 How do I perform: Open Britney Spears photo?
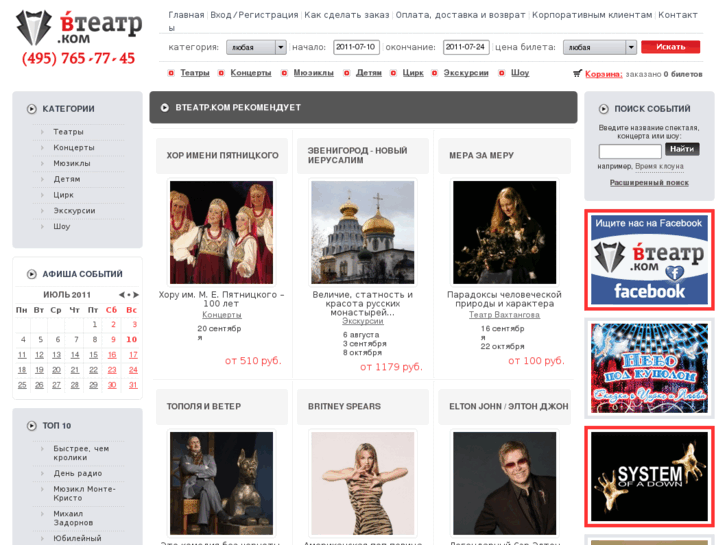tap(363, 483)
